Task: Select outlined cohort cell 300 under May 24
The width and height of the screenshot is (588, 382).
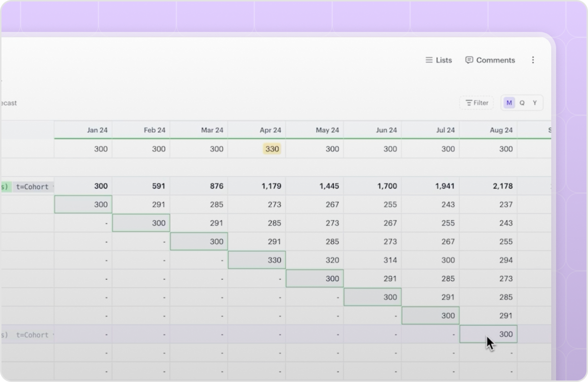Action: click(315, 279)
